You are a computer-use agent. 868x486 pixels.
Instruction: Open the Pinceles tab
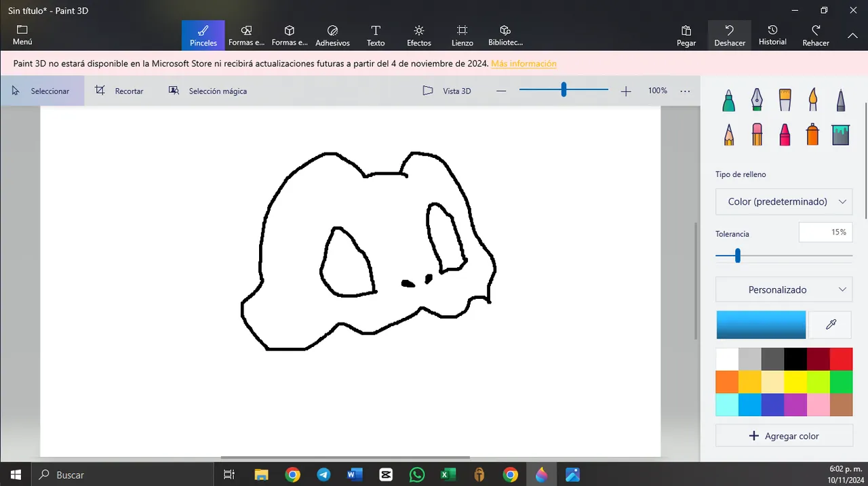(203, 35)
